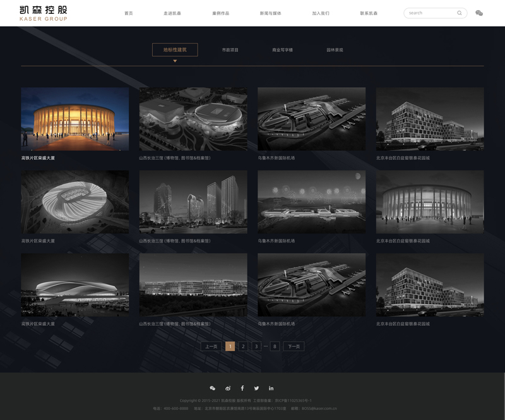Open WeChat link in the footer
Image resolution: width=505 pixels, height=420 pixels.
pos(213,388)
